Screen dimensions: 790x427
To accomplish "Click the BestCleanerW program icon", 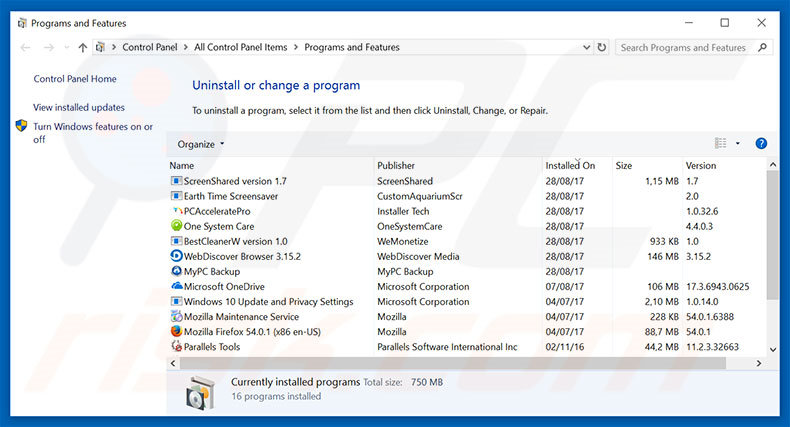I will 176,241.
